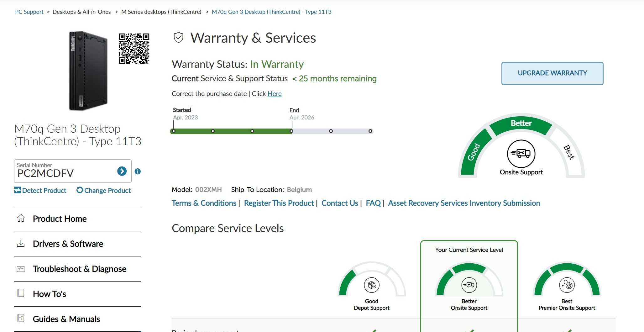Click Detect Product link

[40, 190]
